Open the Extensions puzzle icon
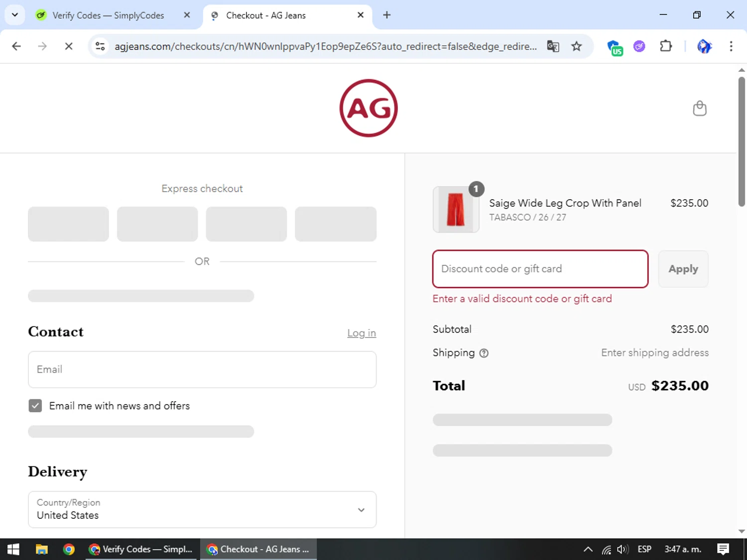This screenshot has width=747, height=560. coord(666,46)
